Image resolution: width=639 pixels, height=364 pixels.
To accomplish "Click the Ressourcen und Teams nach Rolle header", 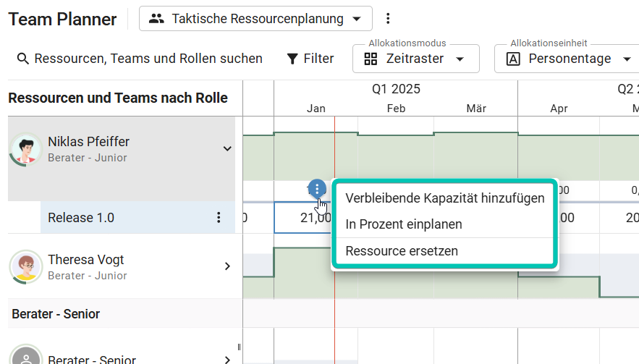I will click(118, 98).
